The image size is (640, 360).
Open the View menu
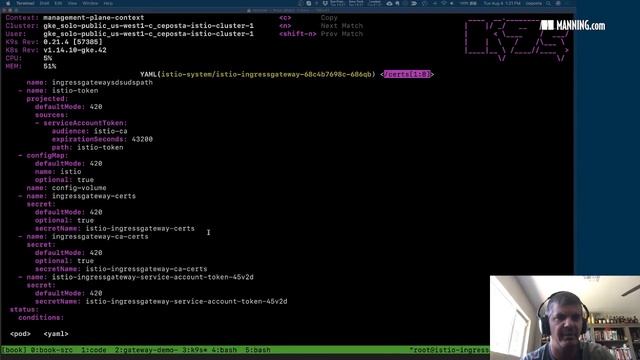coord(72,3)
